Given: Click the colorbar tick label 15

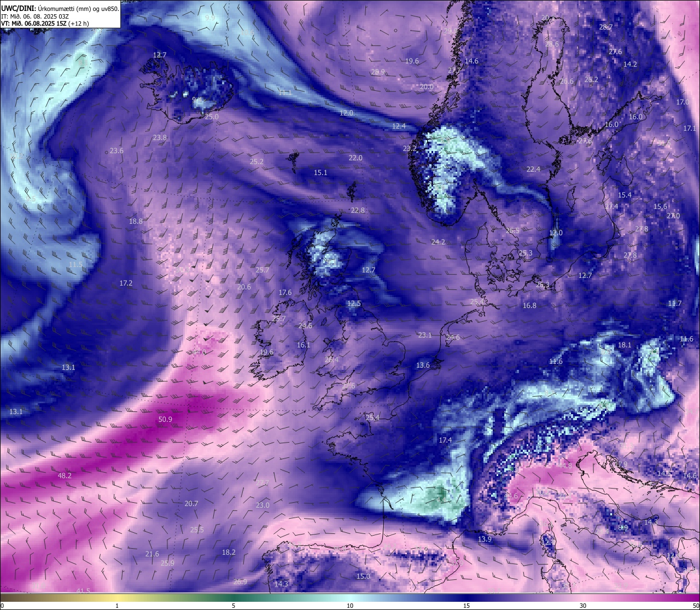Looking at the screenshot, I should 466,606.
